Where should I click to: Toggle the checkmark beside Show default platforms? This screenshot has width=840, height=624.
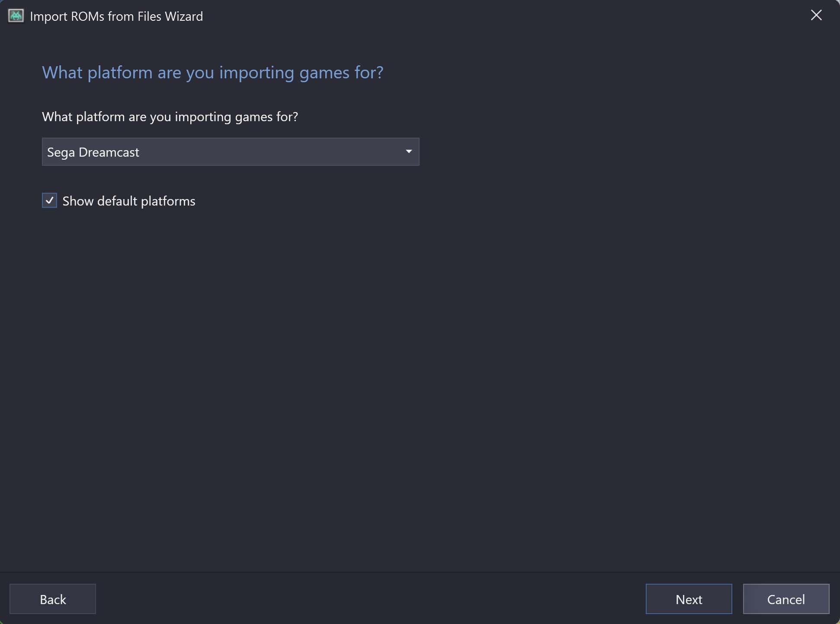(49, 201)
